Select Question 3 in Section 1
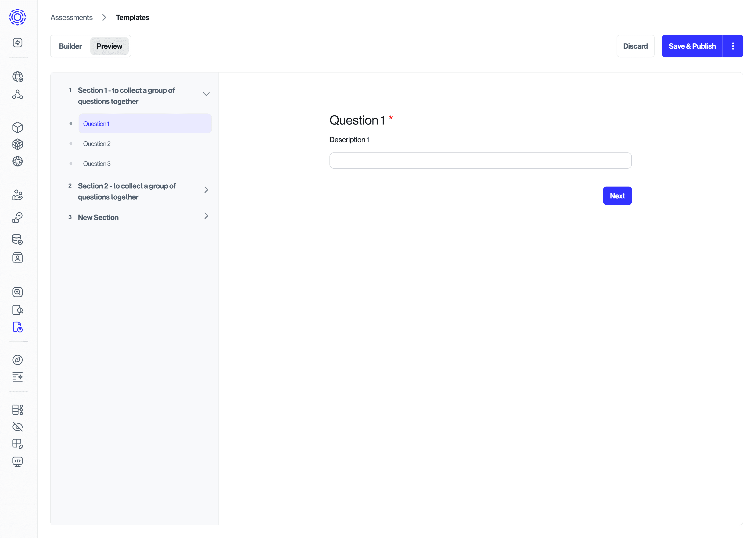This screenshot has height=538, width=756. point(97,163)
